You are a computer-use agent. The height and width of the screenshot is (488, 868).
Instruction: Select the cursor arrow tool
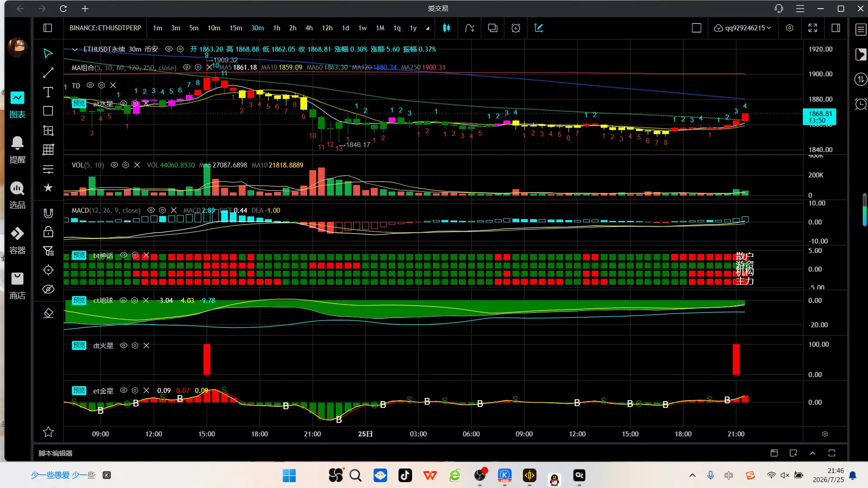48,53
